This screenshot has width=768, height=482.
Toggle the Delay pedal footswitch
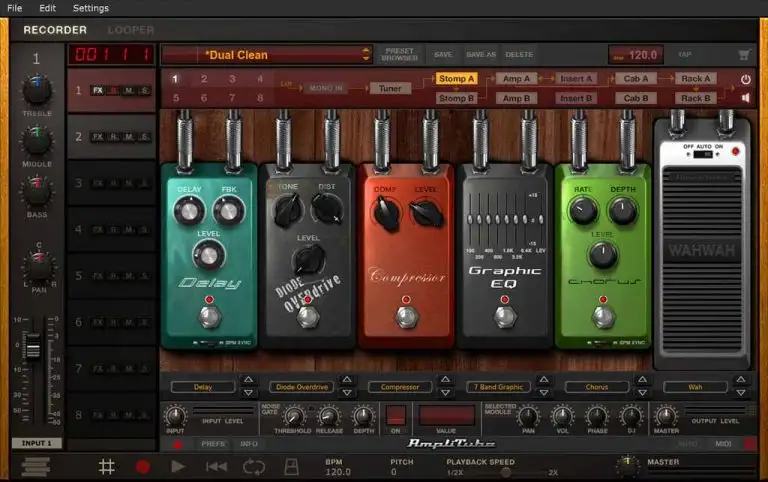[x=210, y=317]
